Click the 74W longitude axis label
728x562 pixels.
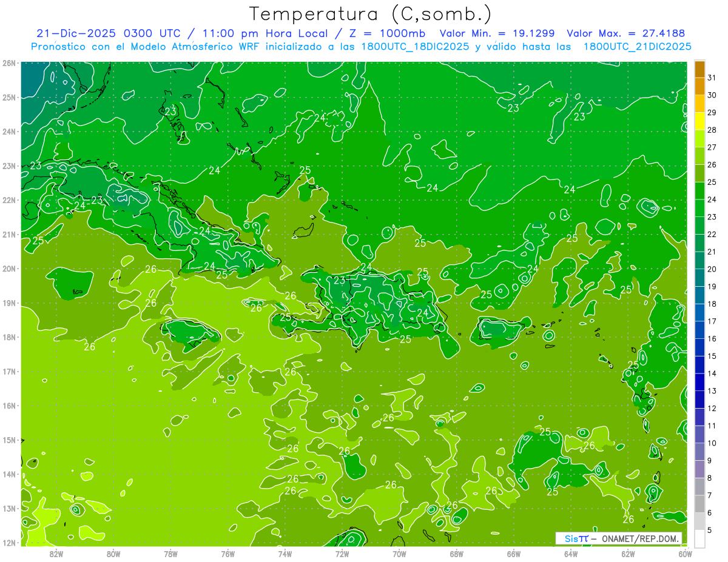(285, 554)
